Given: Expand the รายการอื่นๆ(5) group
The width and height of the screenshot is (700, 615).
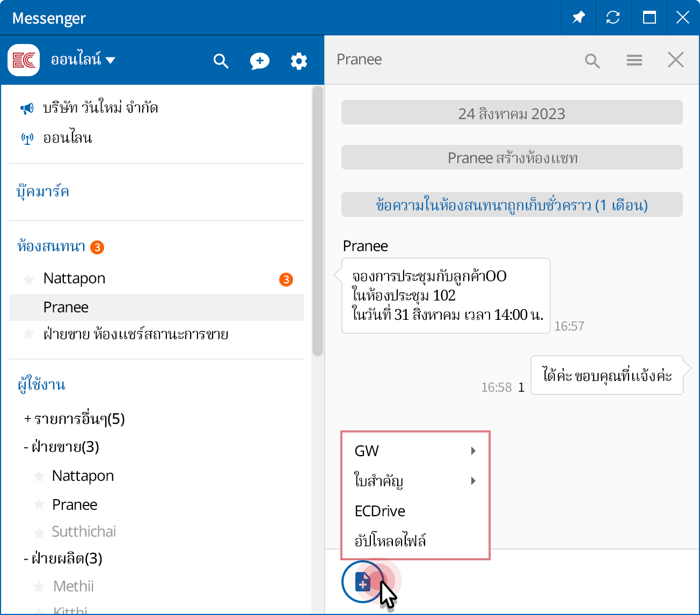Looking at the screenshot, I should (x=74, y=419).
